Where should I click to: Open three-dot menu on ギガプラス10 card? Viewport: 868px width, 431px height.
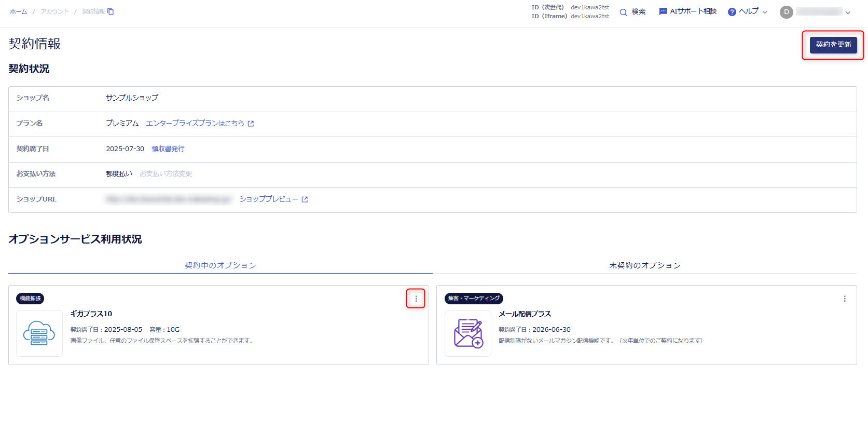(416, 299)
